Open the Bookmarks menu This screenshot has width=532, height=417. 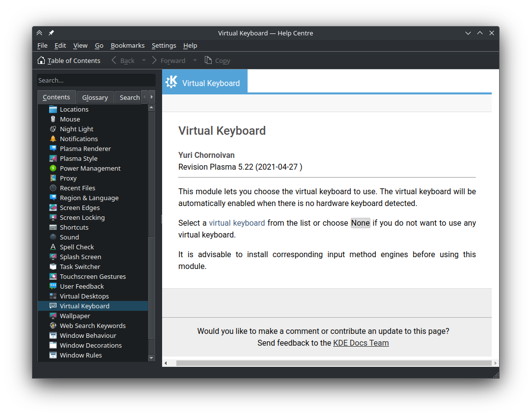point(127,45)
